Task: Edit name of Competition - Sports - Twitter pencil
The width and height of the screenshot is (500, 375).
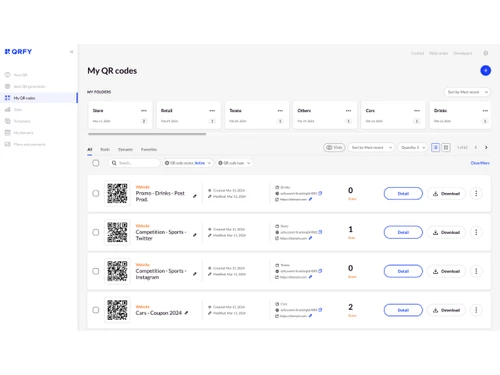Action: click(x=195, y=235)
